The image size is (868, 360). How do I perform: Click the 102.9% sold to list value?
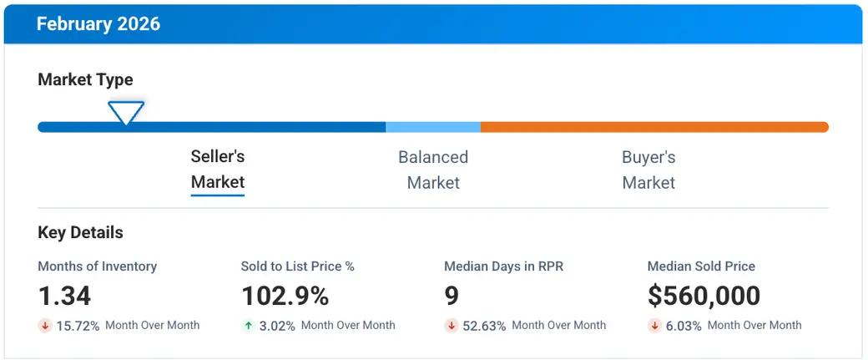tap(285, 296)
